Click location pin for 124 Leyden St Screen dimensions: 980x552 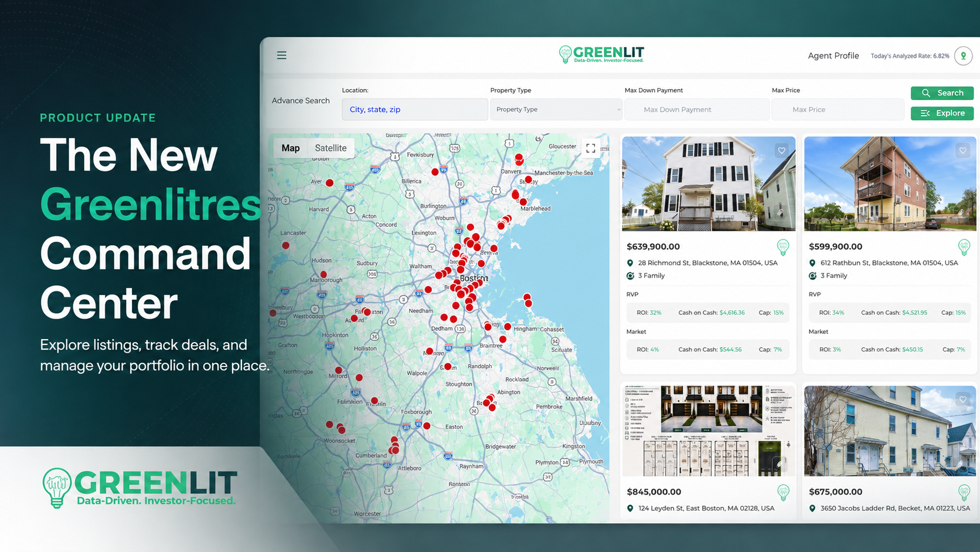coord(630,508)
